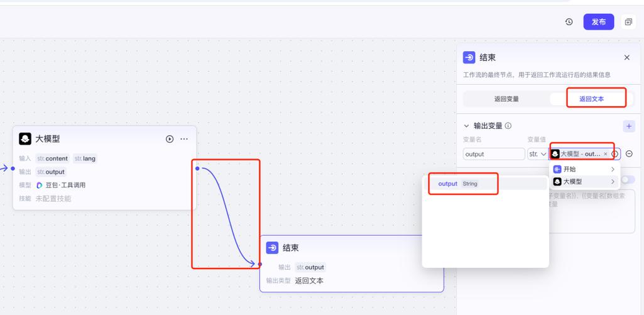Screen dimensions: 644x315
Task: Click the 大模型 node output port dot
Action: point(197,169)
